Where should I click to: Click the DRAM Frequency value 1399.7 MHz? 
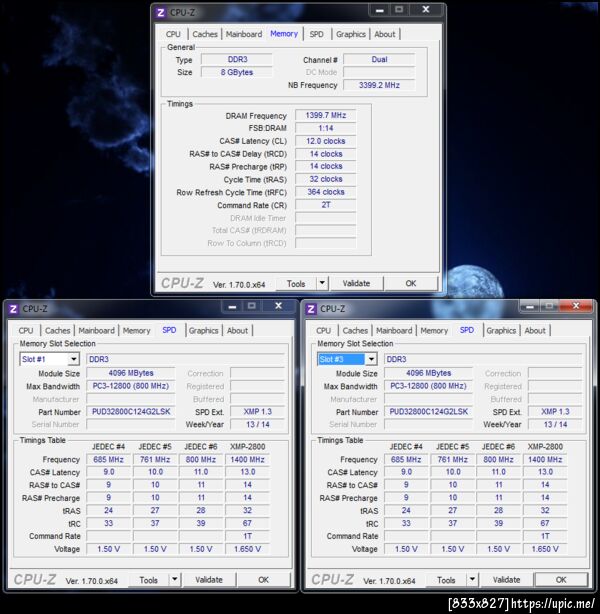click(325, 115)
